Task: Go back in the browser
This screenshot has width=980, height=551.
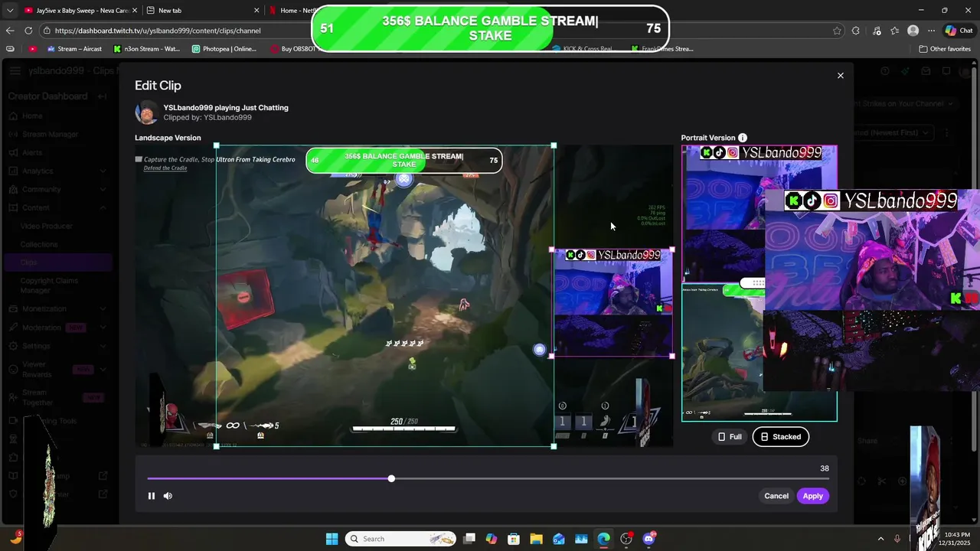Action: (x=10, y=31)
